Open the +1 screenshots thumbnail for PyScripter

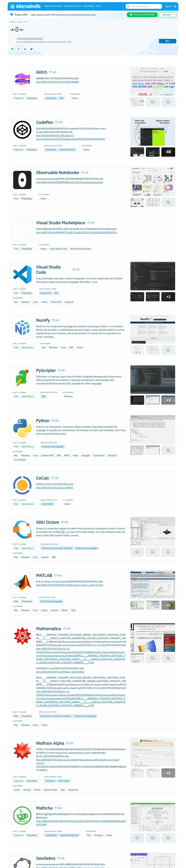[168, 400]
